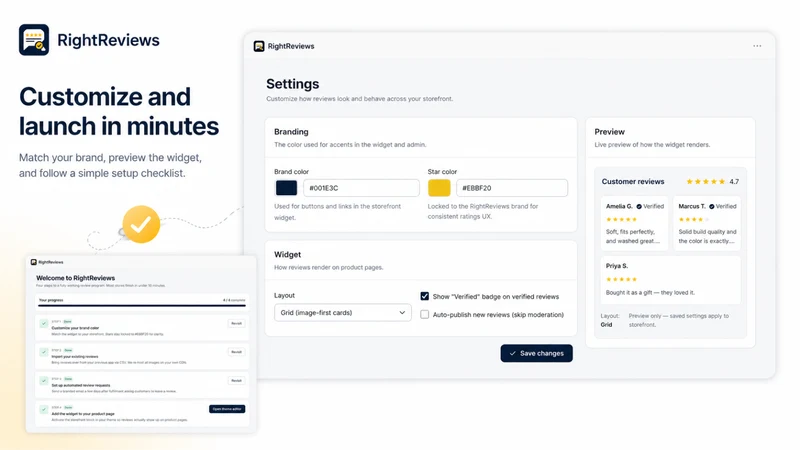Screen dimensions: 800x450
Task: Click the Settings page heading
Action: point(292,84)
